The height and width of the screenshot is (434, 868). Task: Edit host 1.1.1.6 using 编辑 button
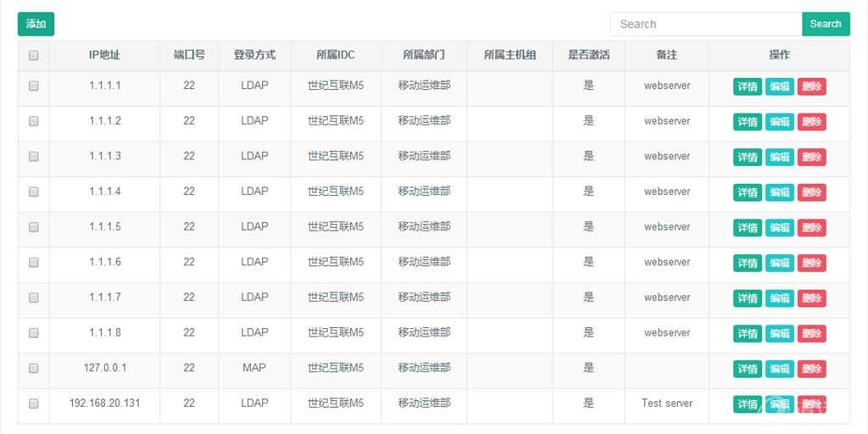[779, 263]
